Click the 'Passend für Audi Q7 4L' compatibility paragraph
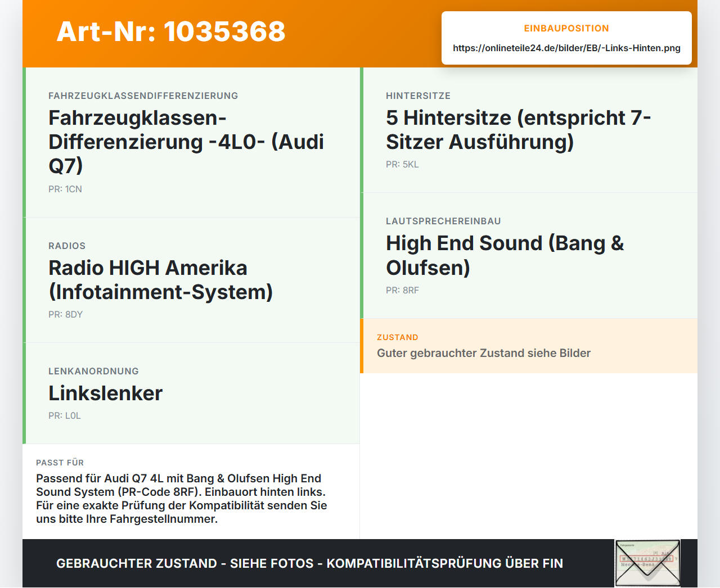This screenshot has width=720, height=588. [182, 499]
